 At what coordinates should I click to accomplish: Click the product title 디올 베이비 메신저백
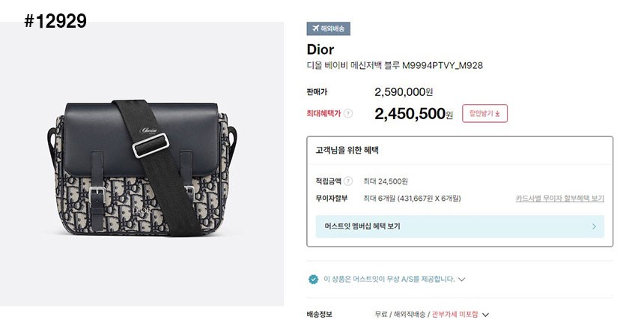(x=395, y=65)
